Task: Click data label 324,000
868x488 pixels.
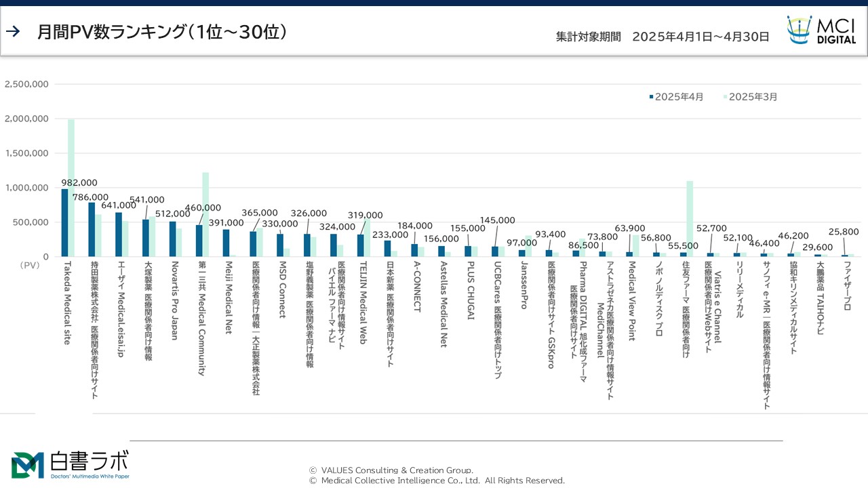Action: tap(337, 226)
